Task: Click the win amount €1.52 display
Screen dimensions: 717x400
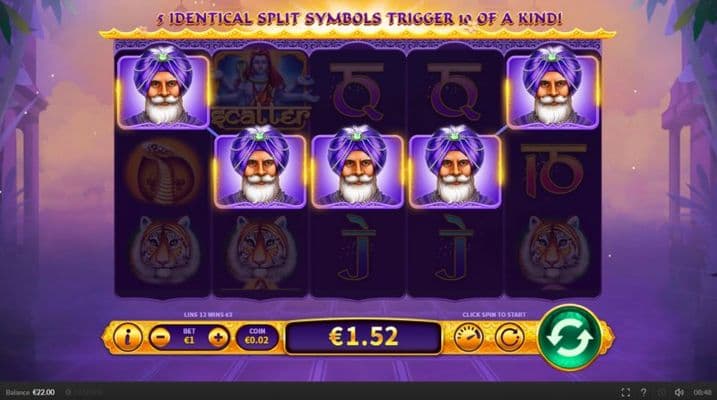Action: [364, 337]
